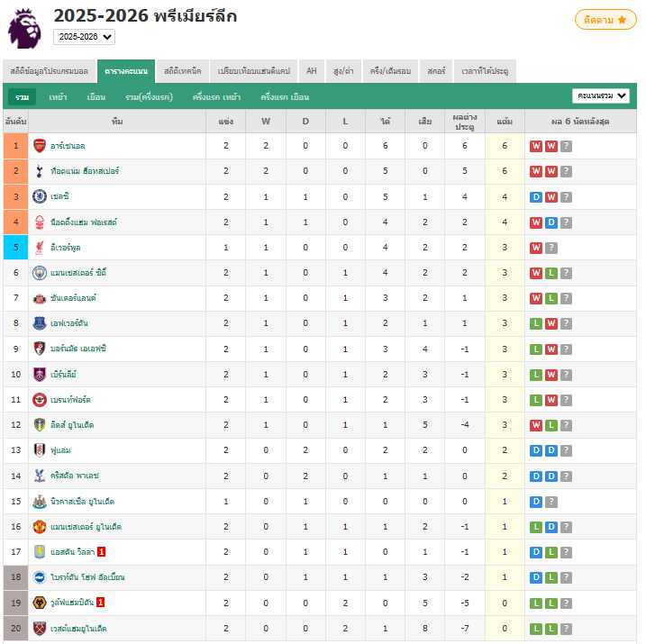646x644 pixels.
Task: Click the Manchester United crest icon
Action: tap(40, 527)
